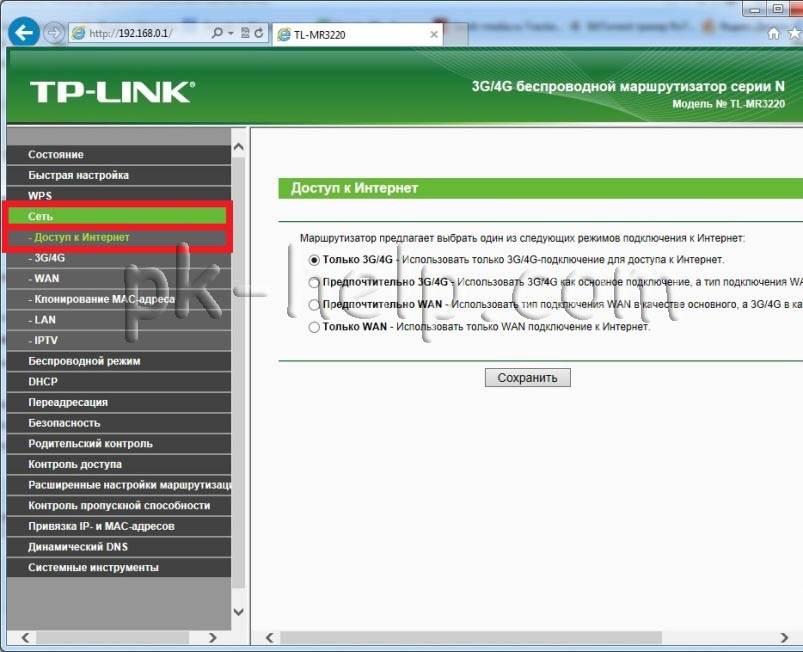
Task: Click the TP-LINK logo in the header
Action: click(x=113, y=92)
